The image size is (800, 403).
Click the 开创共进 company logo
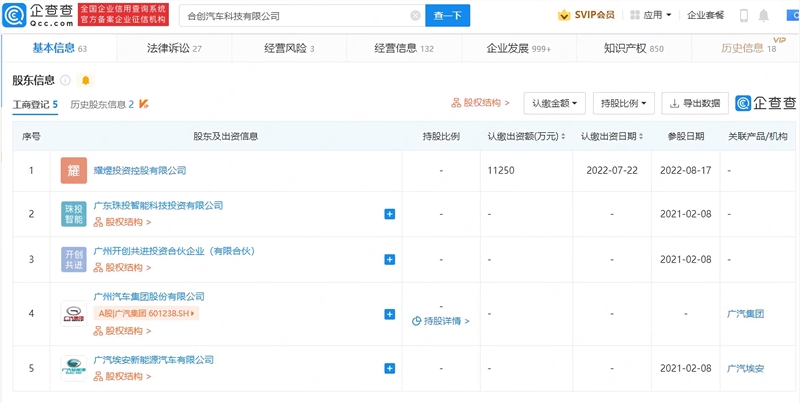point(74,259)
